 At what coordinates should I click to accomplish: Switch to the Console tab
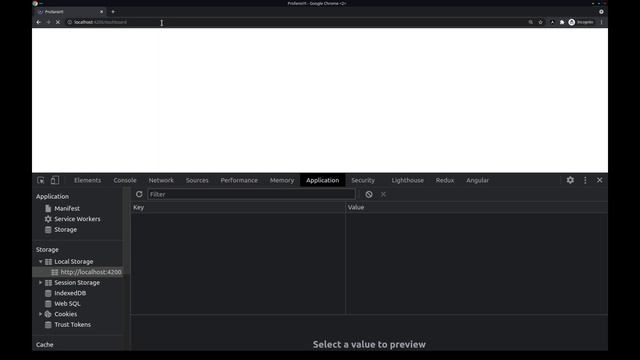pyautogui.click(x=125, y=180)
